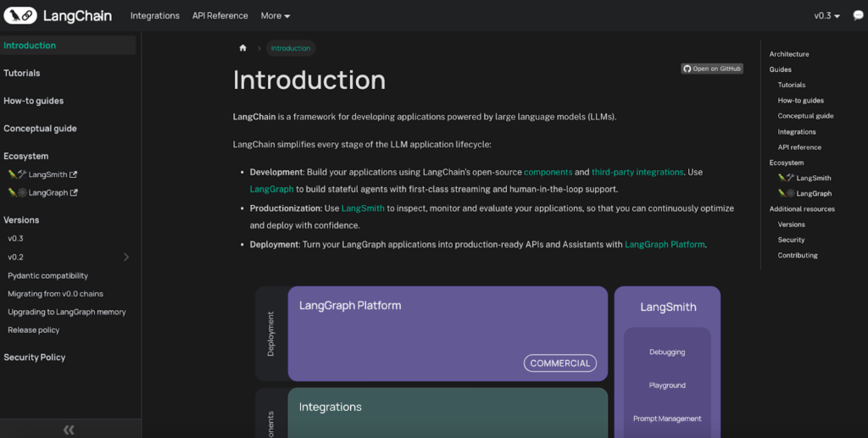The width and height of the screenshot is (868, 438).
Task: Jump to Guides in table of contents
Action: [780, 69]
